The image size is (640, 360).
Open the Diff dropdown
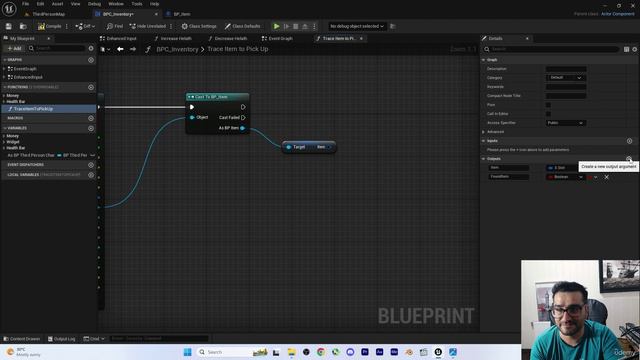(85, 26)
